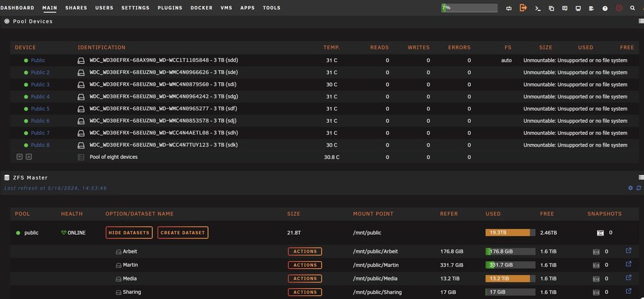Click the Identification column header

102,48
